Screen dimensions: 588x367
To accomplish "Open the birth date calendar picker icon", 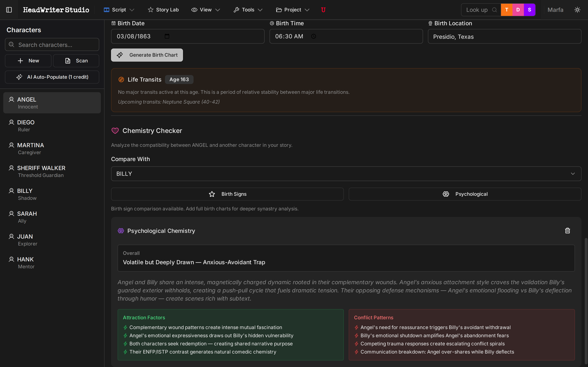I will (167, 36).
